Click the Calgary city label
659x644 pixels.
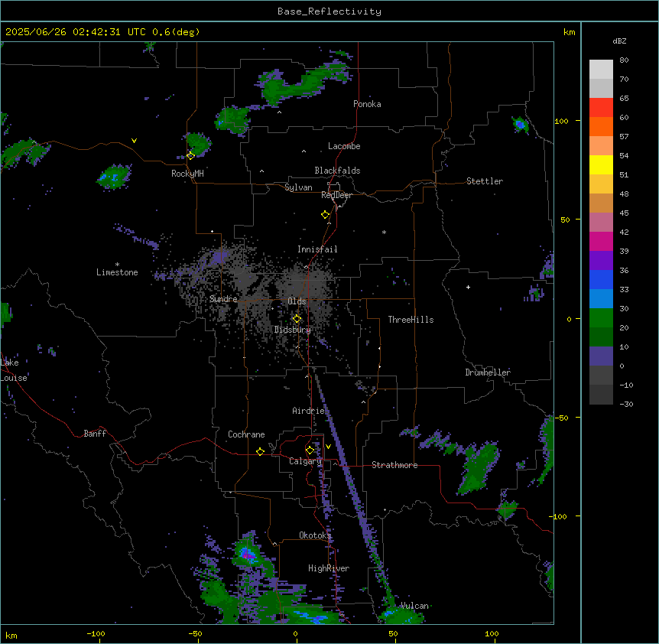tap(306, 461)
